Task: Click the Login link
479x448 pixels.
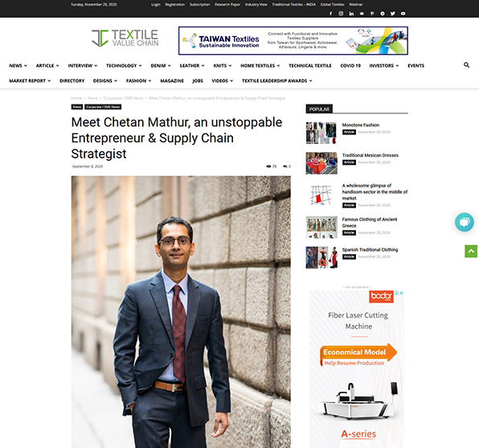Action: (155, 5)
